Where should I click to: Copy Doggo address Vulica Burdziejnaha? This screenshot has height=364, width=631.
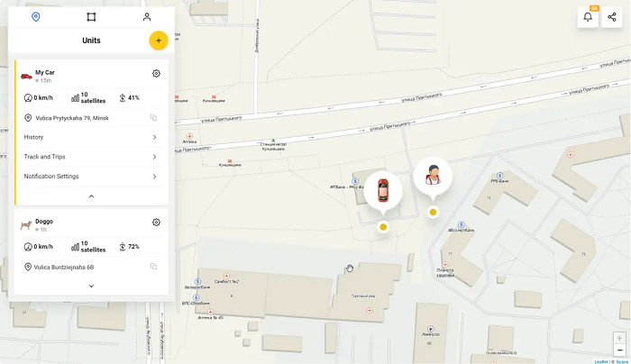154,267
